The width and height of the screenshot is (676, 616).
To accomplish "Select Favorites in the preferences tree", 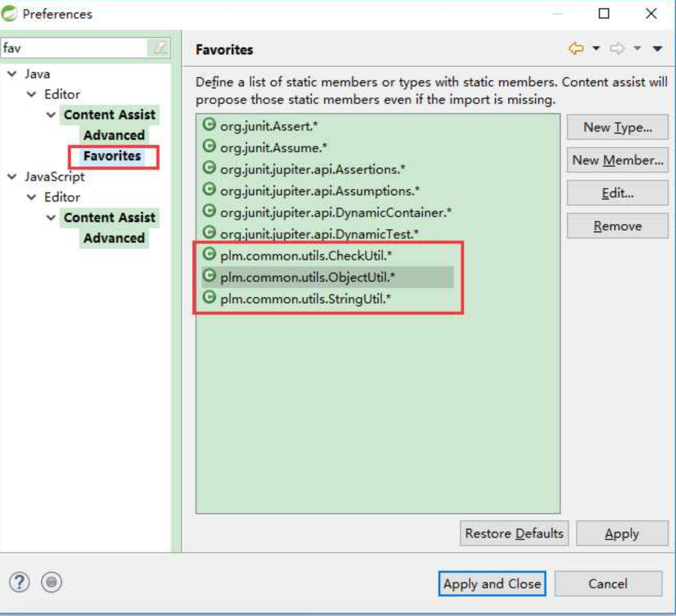I will [x=112, y=156].
